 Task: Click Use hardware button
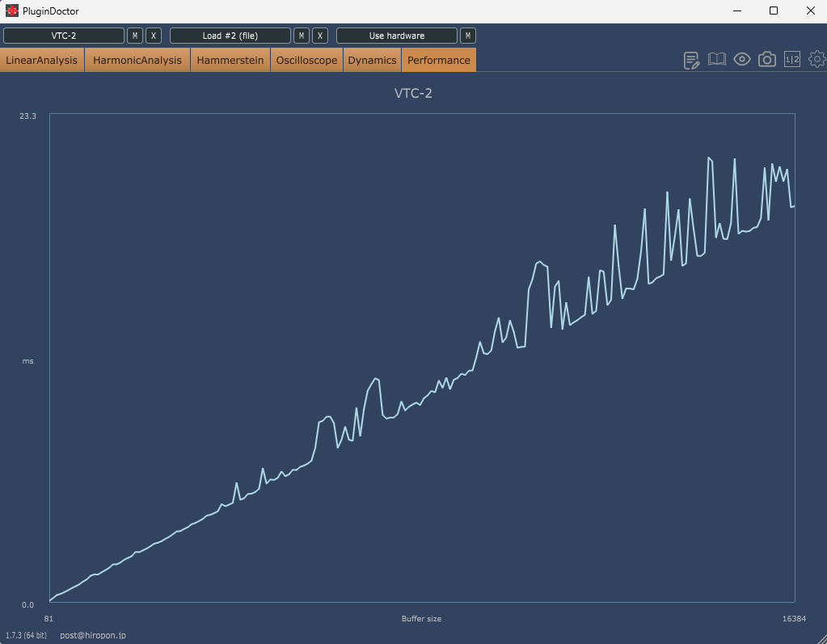pos(397,36)
